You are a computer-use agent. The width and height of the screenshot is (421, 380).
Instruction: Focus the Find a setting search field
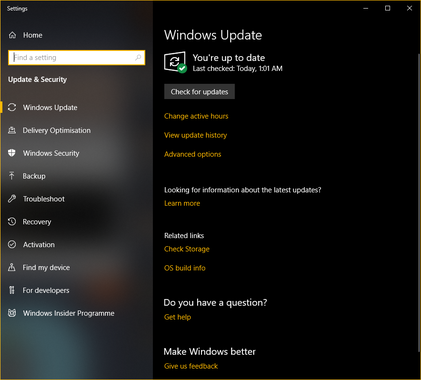[77, 57]
